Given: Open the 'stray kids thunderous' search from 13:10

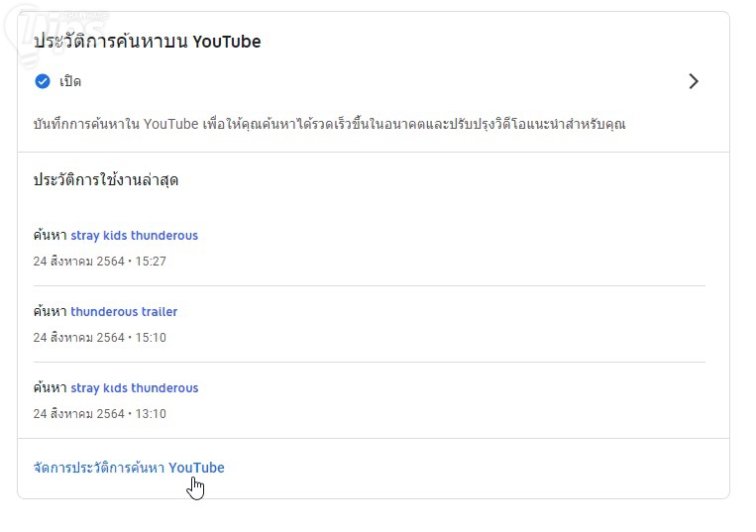Looking at the screenshot, I should [x=134, y=388].
